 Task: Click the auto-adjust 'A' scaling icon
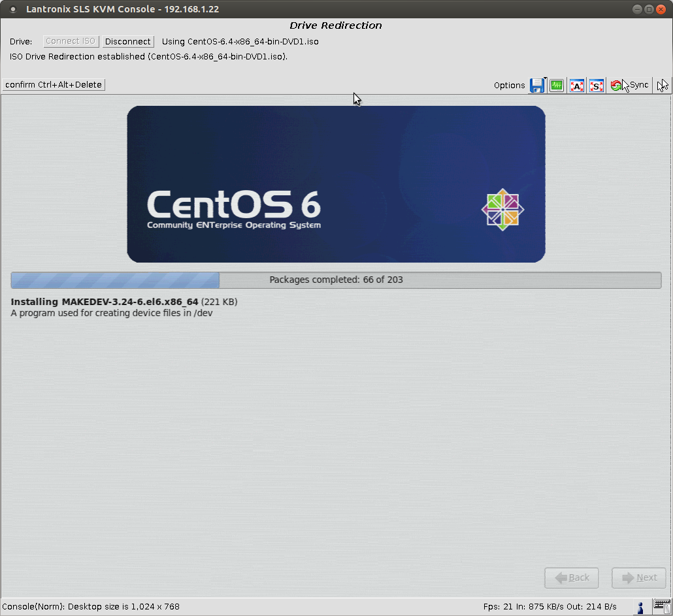coord(576,86)
